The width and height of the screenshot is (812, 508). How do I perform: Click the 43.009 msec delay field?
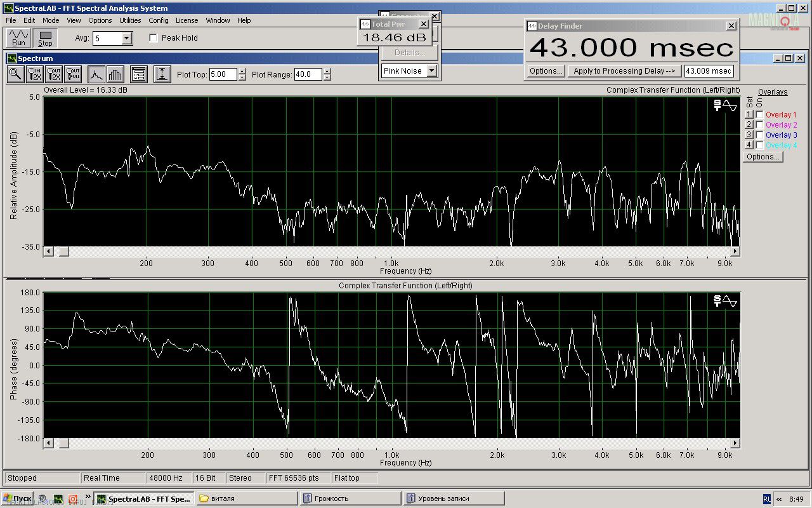709,71
